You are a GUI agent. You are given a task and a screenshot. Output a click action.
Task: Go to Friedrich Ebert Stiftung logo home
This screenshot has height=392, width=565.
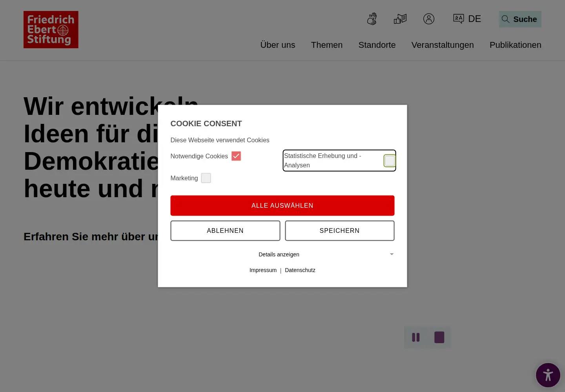tap(51, 29)
